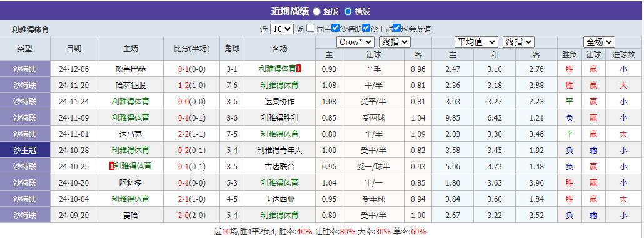The width and height of the screenshot is (644, 238).
Task: Click the 类型 column header
Action: (x=24, y=49)
